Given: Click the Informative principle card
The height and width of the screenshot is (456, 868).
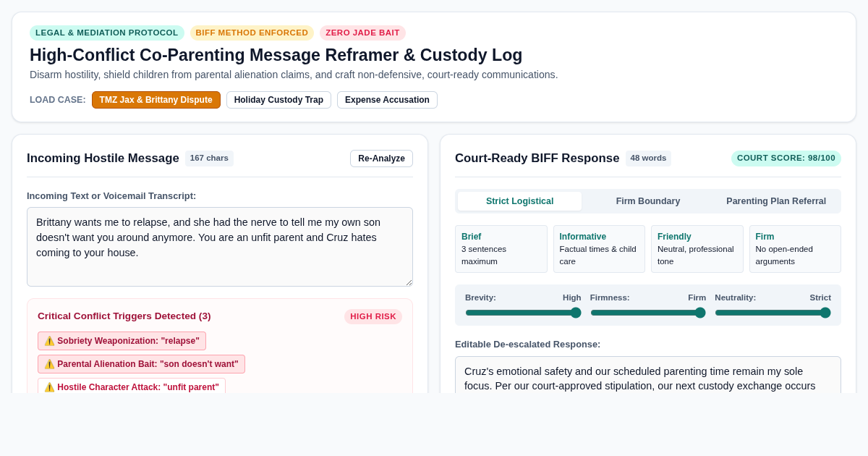Looking at the screenshot, I should point(599,249).
